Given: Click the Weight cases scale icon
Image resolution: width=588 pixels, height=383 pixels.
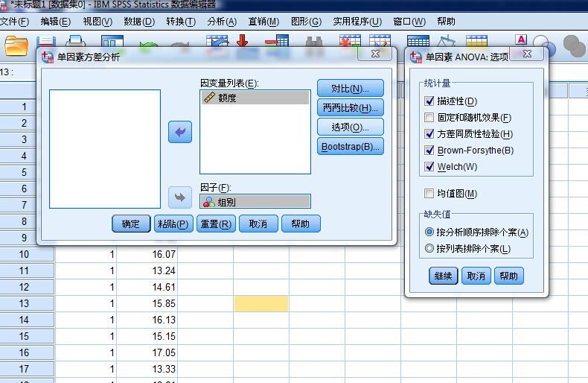Looking at the screenshot, I should click(447, 41).
